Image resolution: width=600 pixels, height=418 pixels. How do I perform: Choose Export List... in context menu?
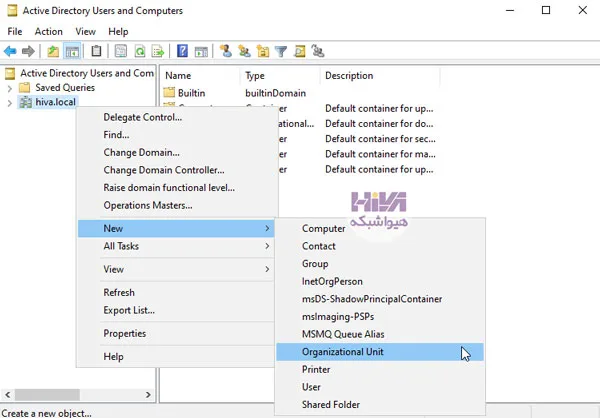(176, 310)
